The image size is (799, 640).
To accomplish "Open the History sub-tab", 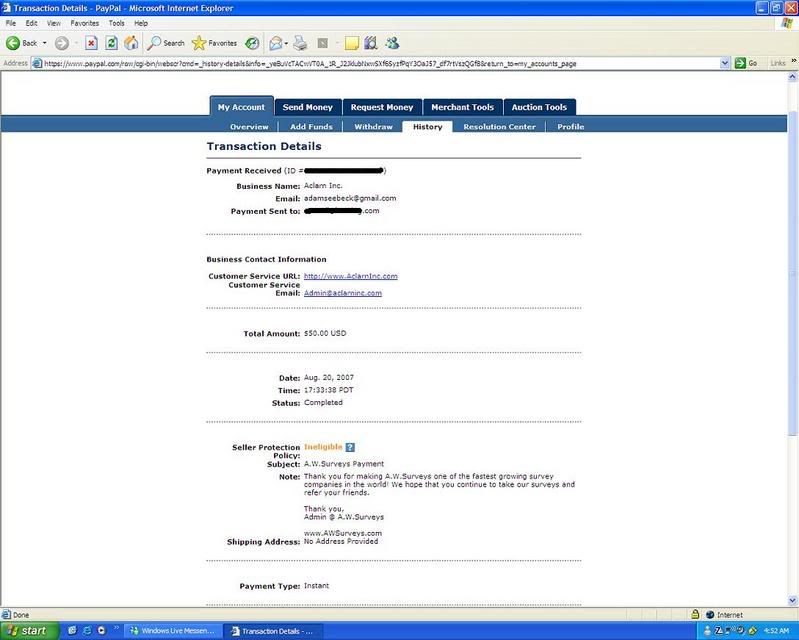I will 428,127.
